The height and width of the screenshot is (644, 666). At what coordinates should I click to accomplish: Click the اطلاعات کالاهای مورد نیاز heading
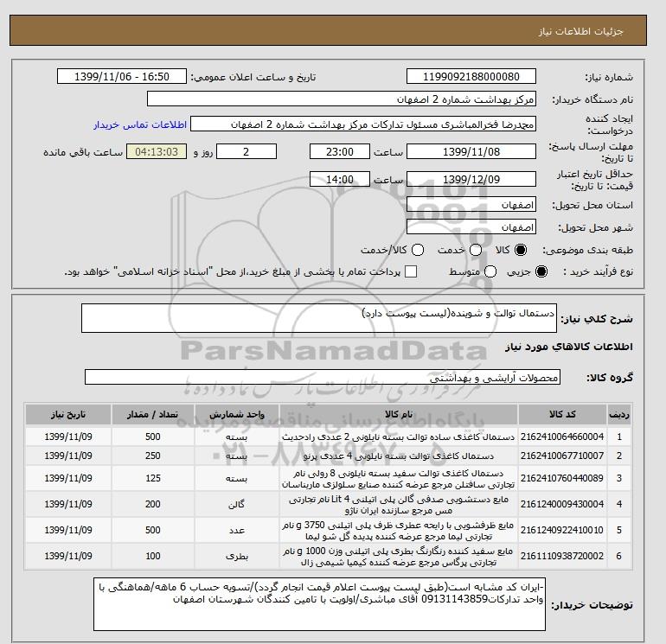click(568, 347)
